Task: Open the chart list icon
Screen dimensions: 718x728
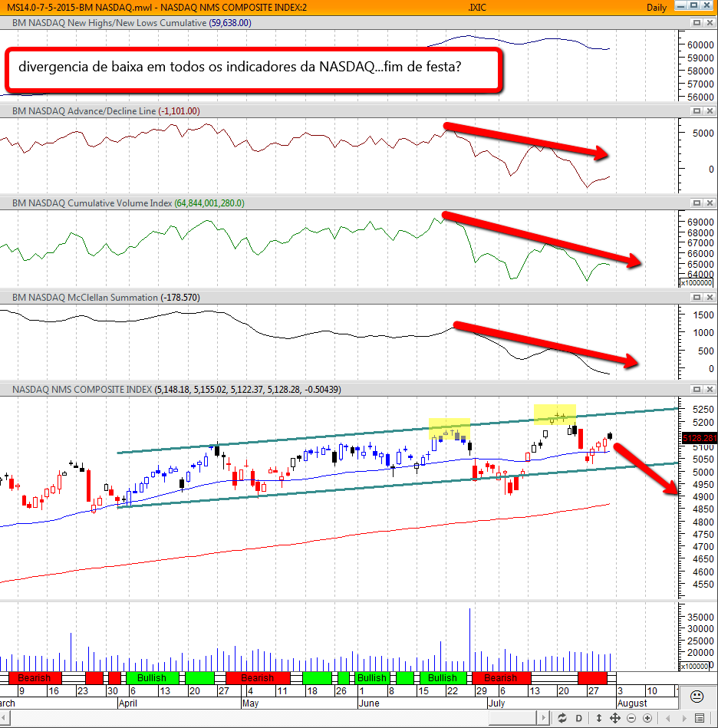Action: click(700, 718)
